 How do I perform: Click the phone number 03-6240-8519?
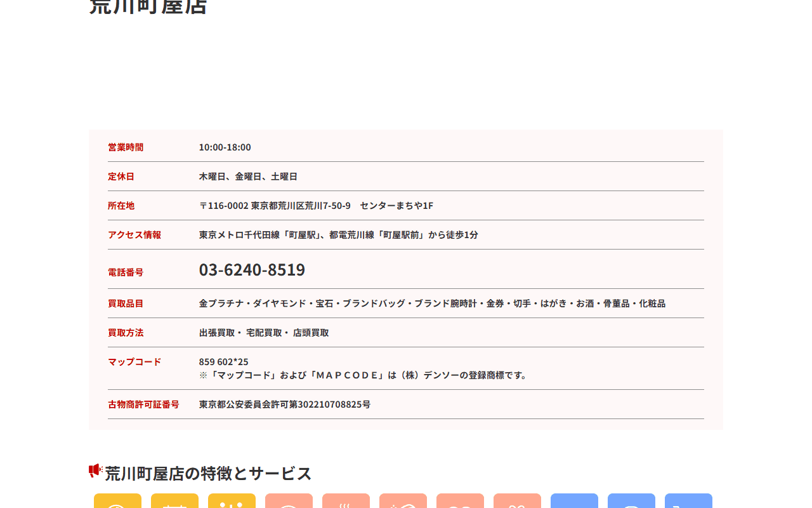coord(252,270)
